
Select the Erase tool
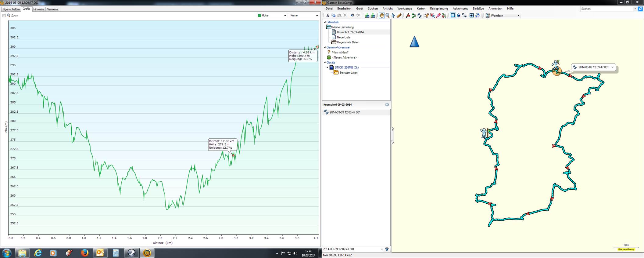[438, 16]
